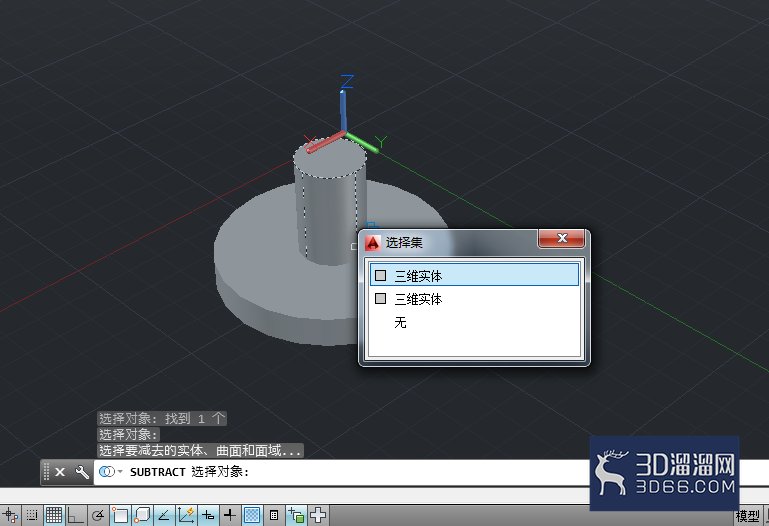769x526 pixels.
Task: Toggle Polar Tracking status bar button
Action: tap(98, 515)
